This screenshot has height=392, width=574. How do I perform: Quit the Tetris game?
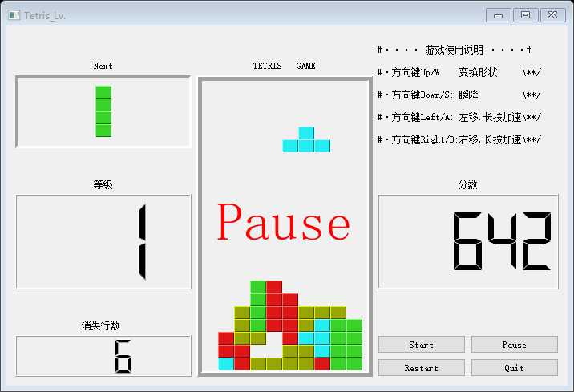(515, 367)
